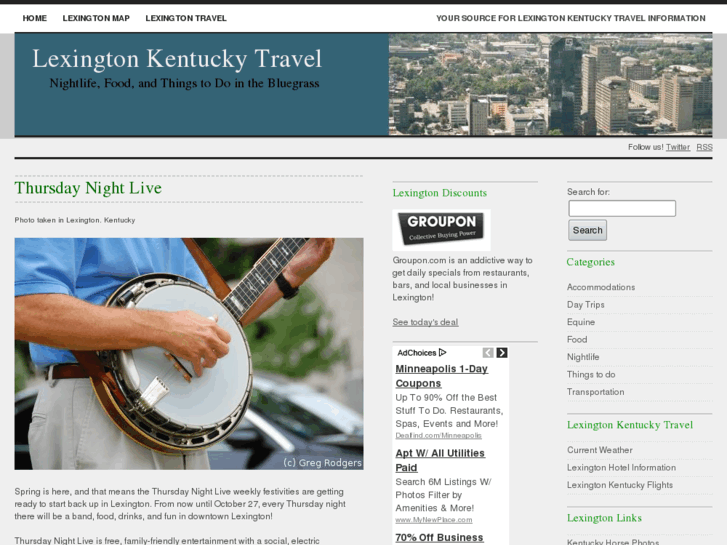Advance to the next ad arrow
This screenshot has width=727, height=545.
point(502,353)
